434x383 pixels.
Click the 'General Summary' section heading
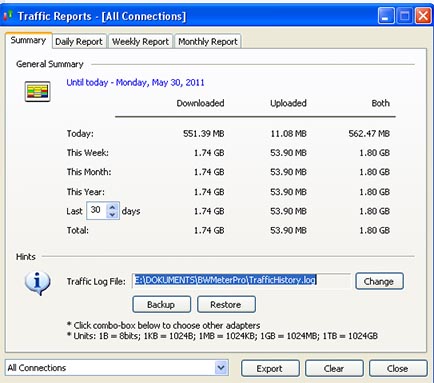click(x=50, y=64)
